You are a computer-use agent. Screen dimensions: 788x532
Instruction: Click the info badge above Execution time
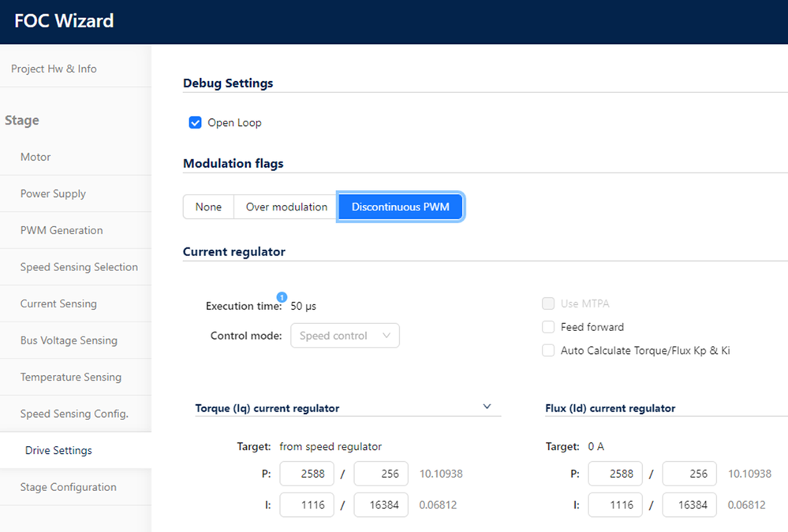[x=282, y=296]
